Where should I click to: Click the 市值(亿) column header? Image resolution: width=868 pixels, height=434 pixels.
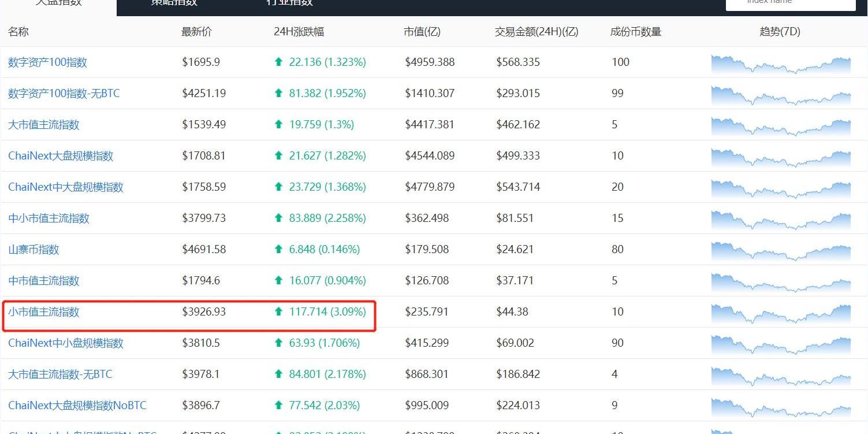pyautogui.click(x=422, y=32)
